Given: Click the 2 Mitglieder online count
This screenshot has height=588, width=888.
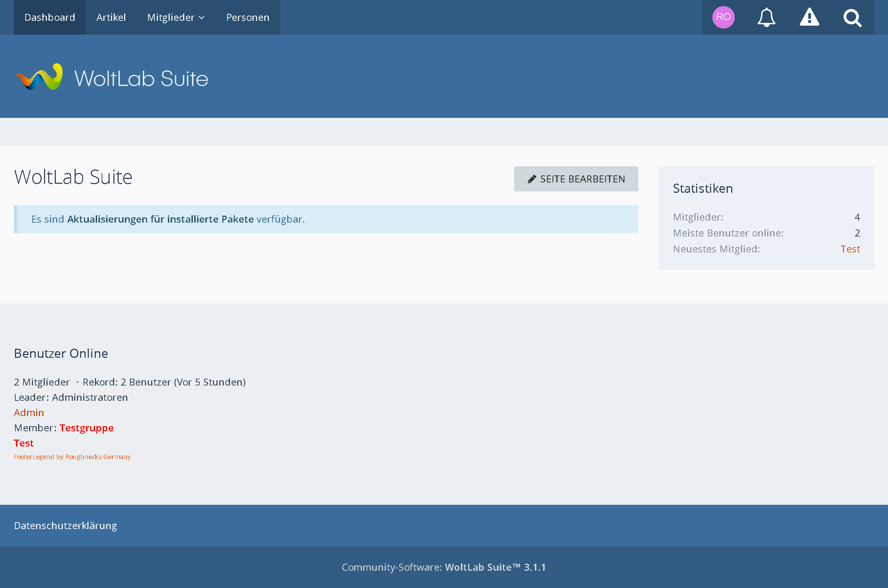Looking at the screenshot, I should [42, 382].
